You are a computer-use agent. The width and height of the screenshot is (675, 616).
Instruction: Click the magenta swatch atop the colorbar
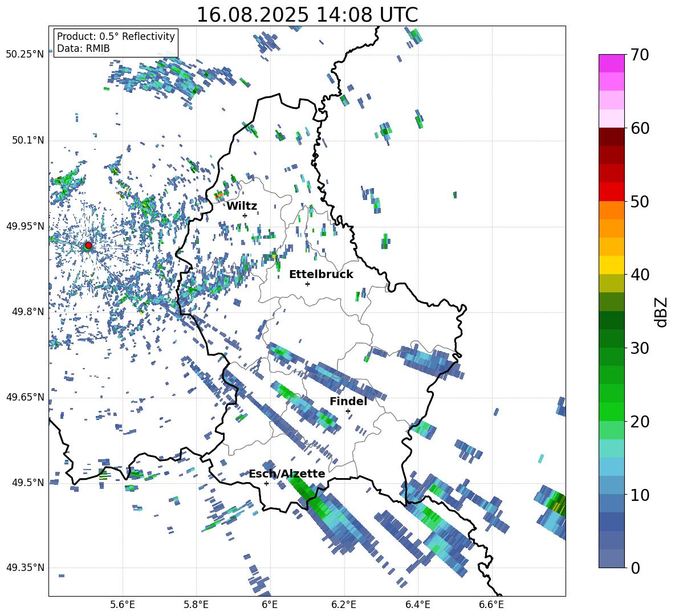tap(611, 64)
